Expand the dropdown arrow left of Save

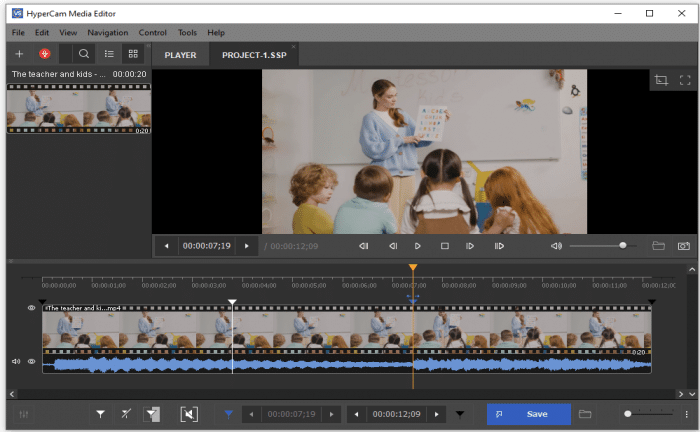click(x=460, y=414)
